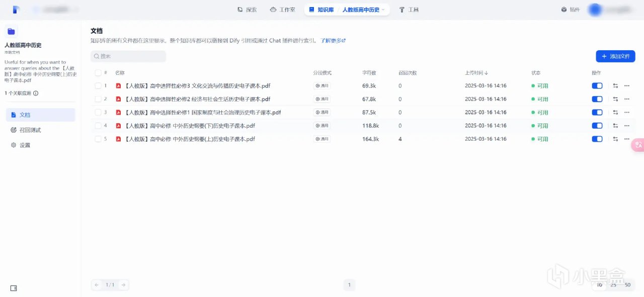Image resolution: width=644 pixels, height=297 pixels.
Task: Click 通用 mode badge for 中外历史纲要(上)
Action: point(322,139)
